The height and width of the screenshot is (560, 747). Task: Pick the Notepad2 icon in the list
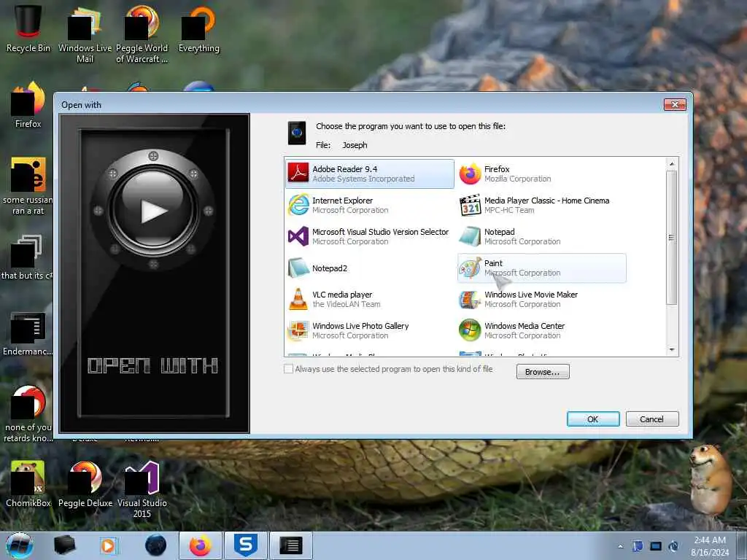tap(298, 268)
